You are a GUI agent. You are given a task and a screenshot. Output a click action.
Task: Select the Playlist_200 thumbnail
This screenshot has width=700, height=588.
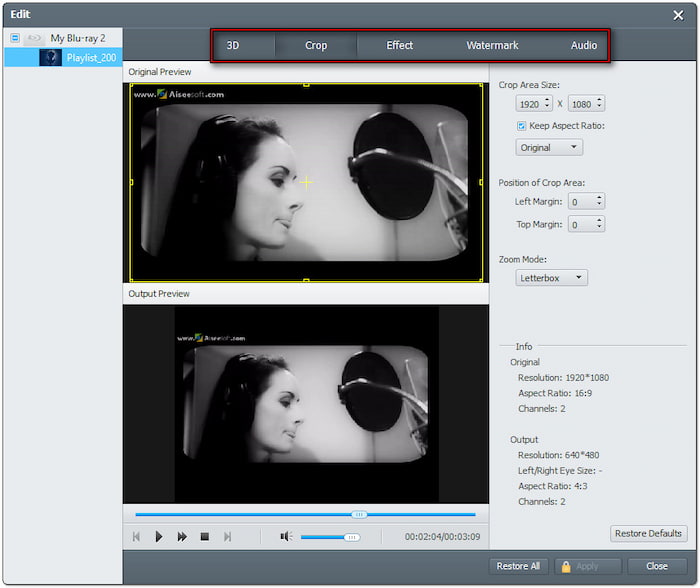point(50,58)
